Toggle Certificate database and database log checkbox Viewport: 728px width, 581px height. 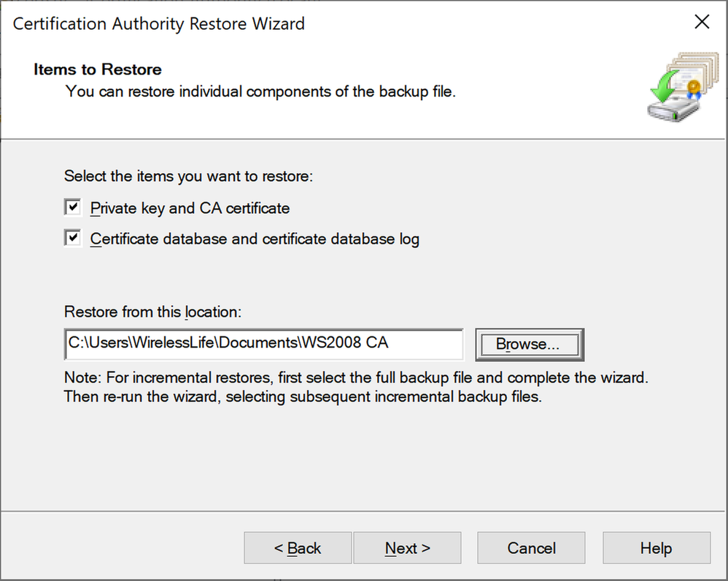coord(73,238)
